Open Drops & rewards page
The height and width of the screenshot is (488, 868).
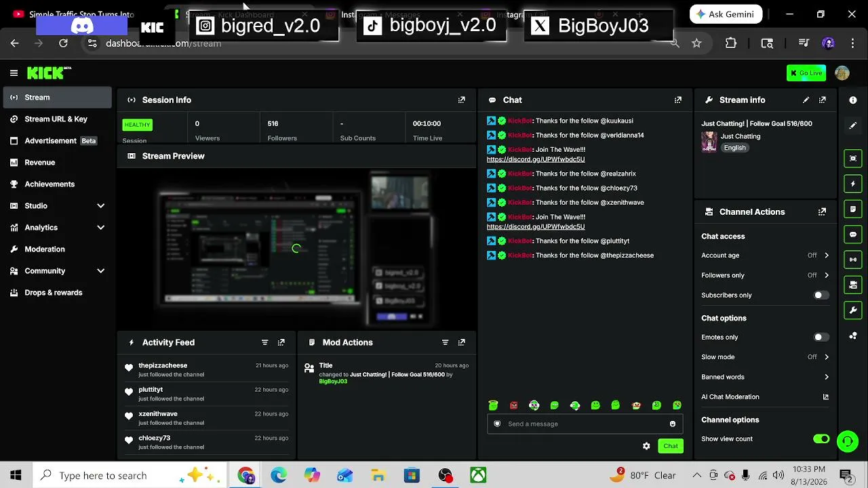57,293
